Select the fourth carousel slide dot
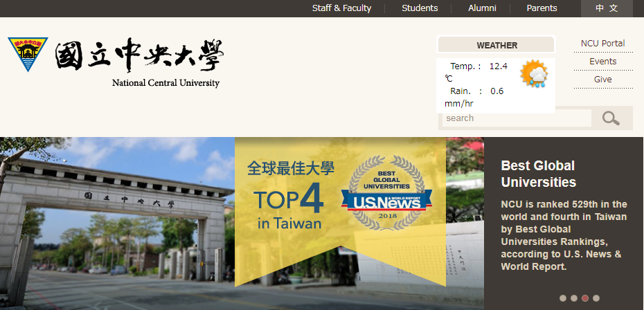Screen dimensions: 644x310 (x=596, y=298)
